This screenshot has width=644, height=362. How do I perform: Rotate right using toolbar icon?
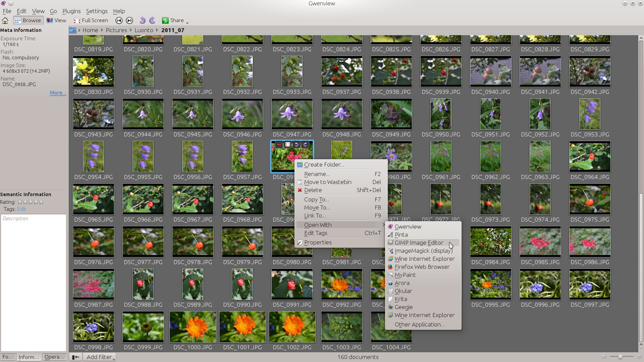(x=152, y=20)
